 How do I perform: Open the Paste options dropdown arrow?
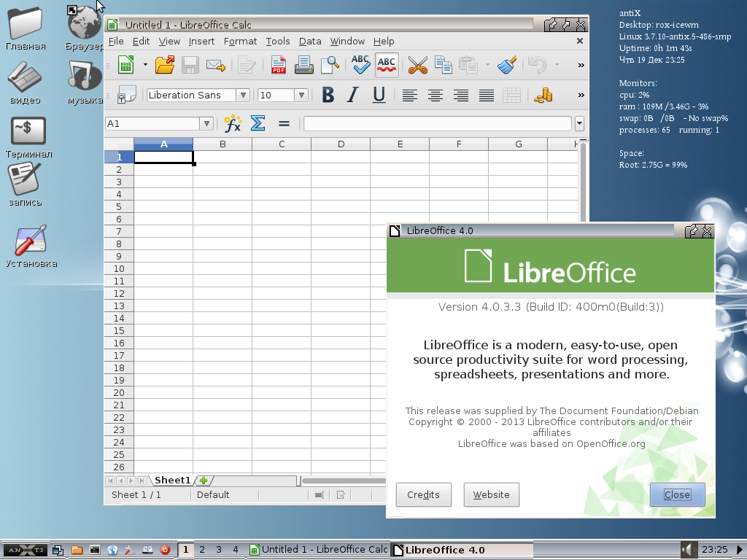click(487, 65)
